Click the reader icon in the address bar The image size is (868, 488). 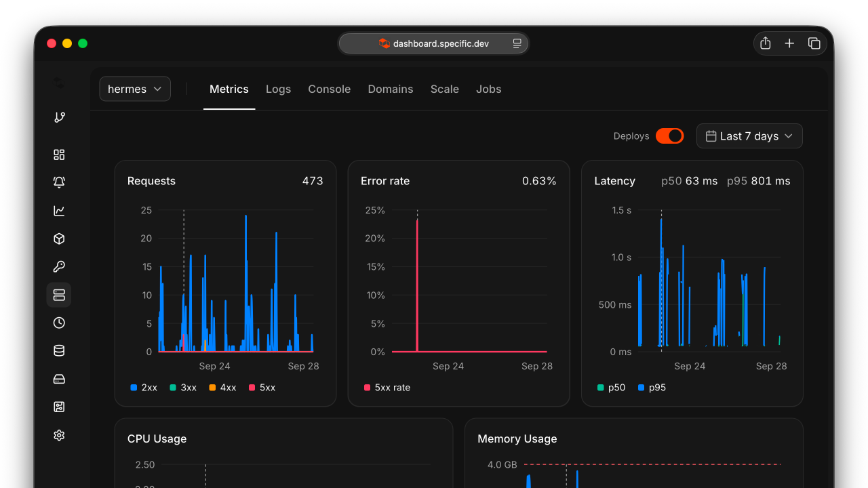click(x=517, y=43)
